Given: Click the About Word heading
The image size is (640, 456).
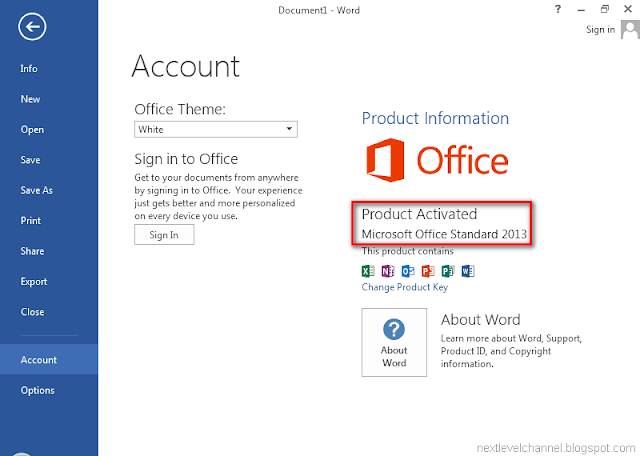Looking at the screenshot, I should 480,320.
